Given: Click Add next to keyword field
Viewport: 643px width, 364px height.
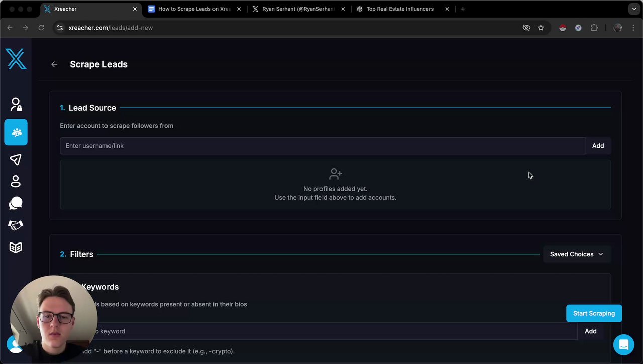Looking at the screenshot, I should [591, 331].
